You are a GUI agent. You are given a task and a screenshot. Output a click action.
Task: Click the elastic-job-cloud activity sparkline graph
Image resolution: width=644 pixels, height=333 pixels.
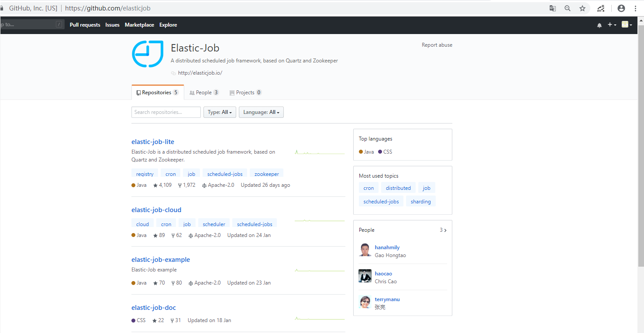click(x=320, y=220)
